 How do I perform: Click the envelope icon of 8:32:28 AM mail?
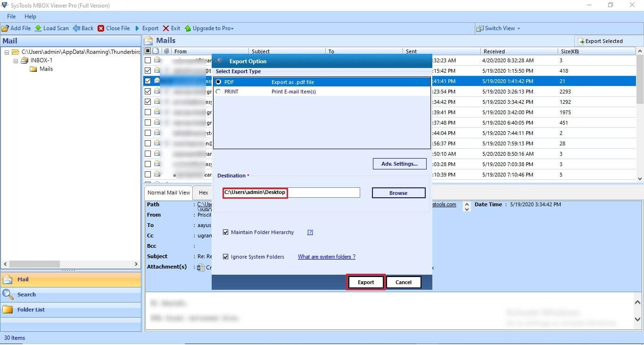[x=157, y=60]
